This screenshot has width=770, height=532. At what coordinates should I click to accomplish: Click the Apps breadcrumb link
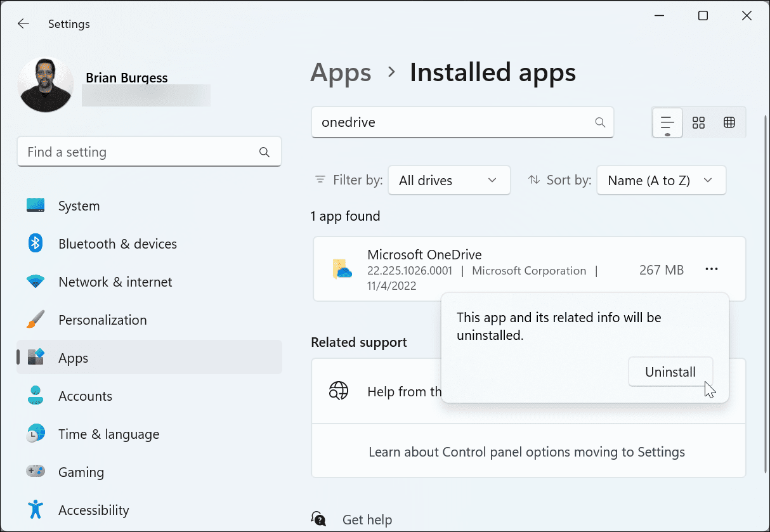(341, 72)
